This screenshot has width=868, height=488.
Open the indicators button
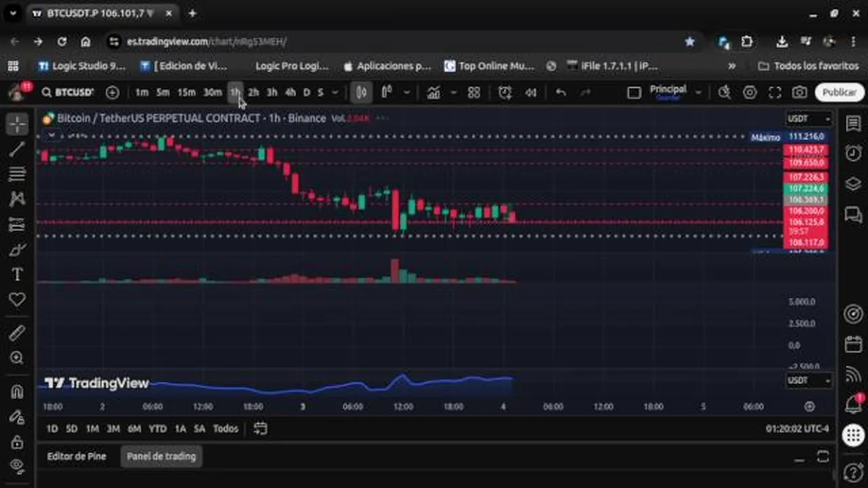click(433, 92)
